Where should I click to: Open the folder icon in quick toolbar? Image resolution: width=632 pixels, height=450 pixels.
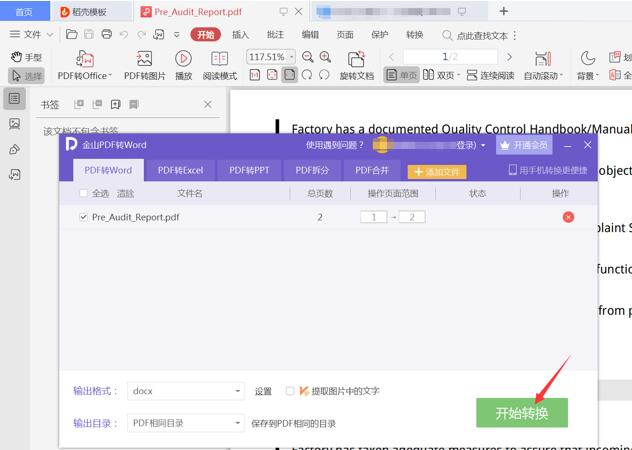(x=72, y=35)
